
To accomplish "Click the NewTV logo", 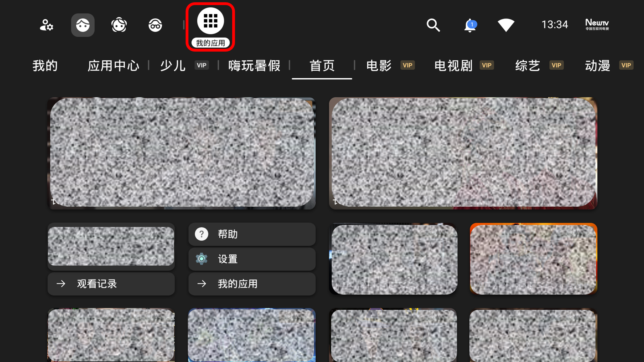I will click(x=597, y=25).
